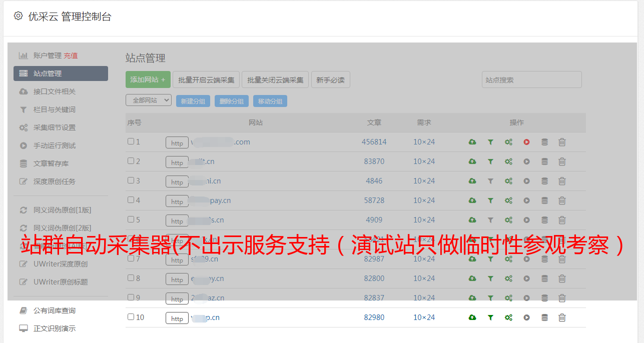
Task: Open article count 456814 link
Action: 374,142
